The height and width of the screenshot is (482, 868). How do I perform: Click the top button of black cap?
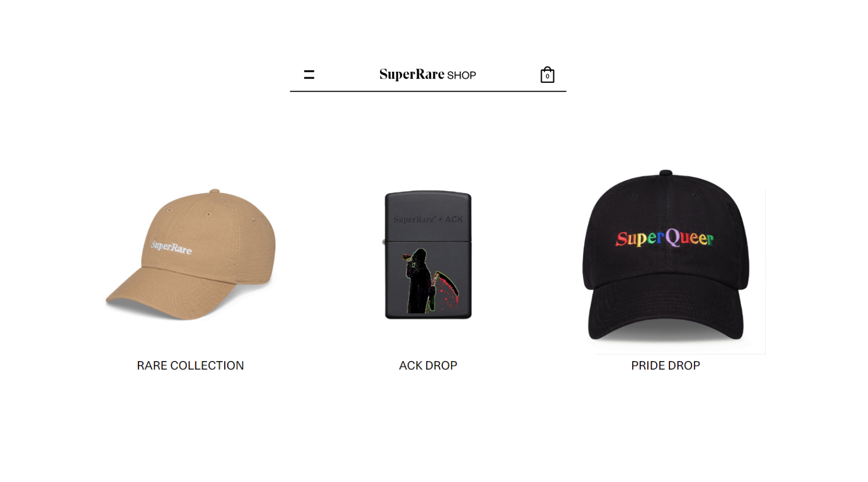tap(666, 173)
